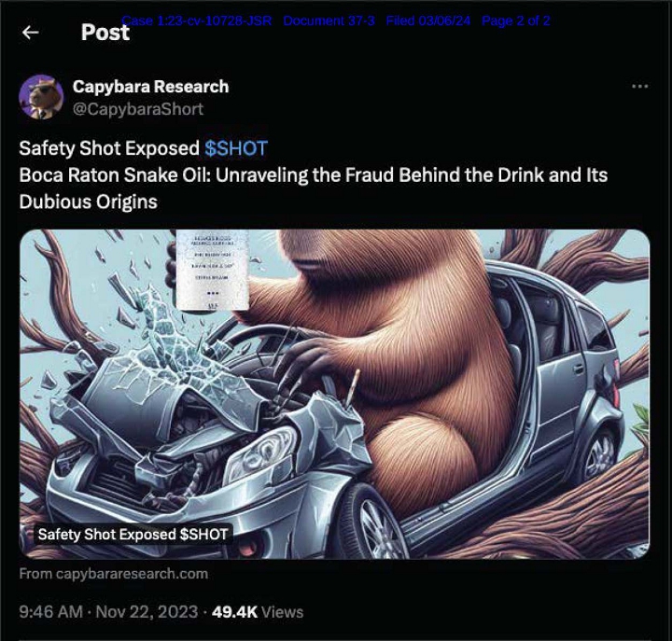
Task: Go back using the left arrow
Action: [31, 32]
